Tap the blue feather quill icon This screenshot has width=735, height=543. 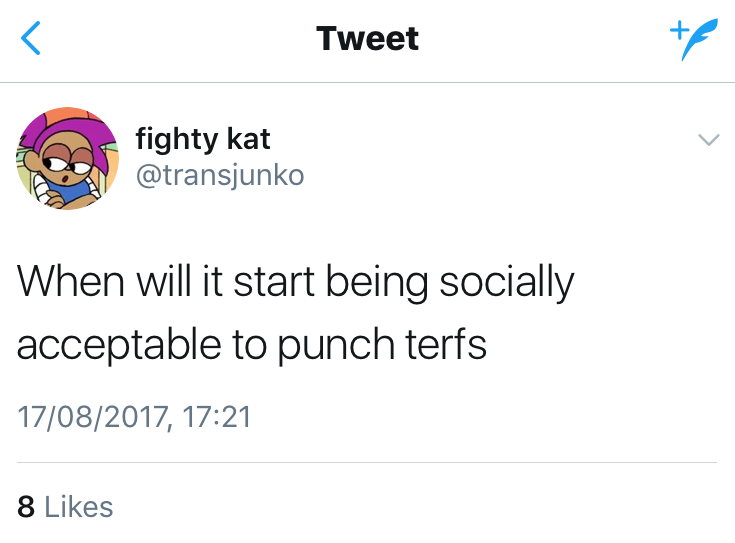tap(694, 43)
